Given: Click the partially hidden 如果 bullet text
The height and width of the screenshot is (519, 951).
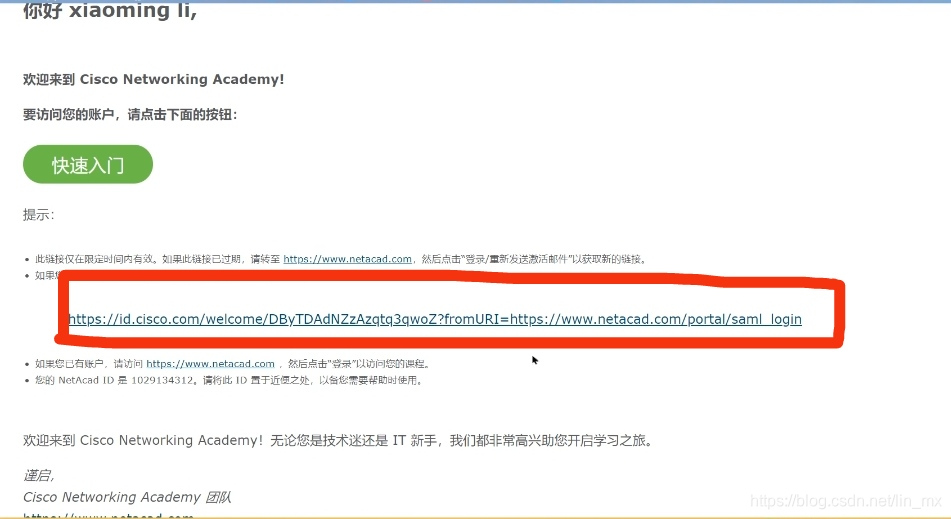Looking at the screenshot, I should 46,276.
